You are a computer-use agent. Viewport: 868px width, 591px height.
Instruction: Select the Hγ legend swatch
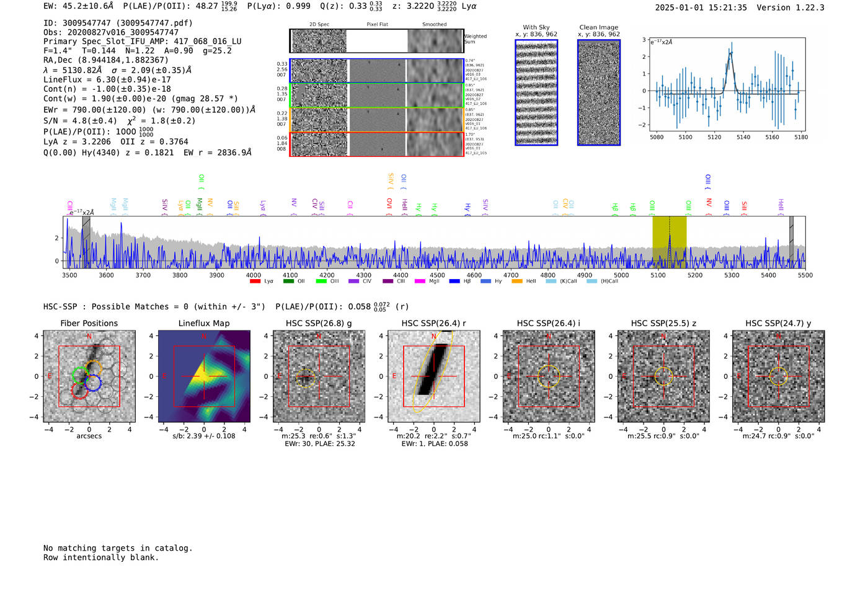[486, 282]
